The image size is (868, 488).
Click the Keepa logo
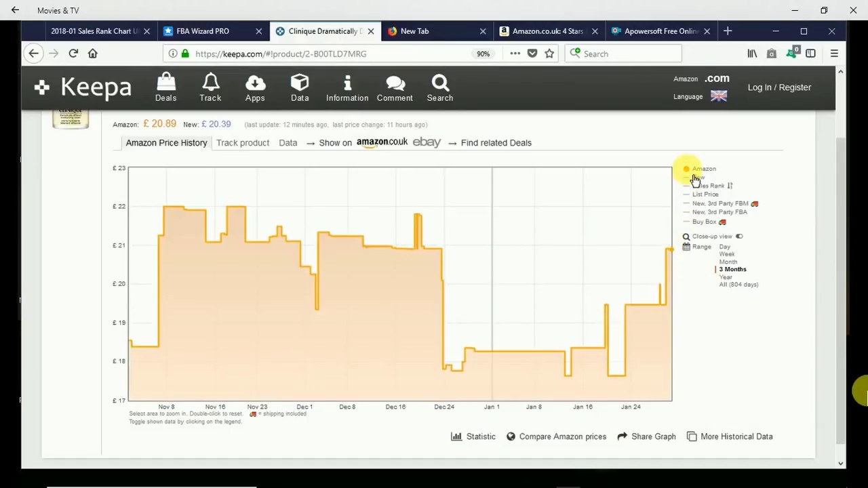(x=83, y=87)
